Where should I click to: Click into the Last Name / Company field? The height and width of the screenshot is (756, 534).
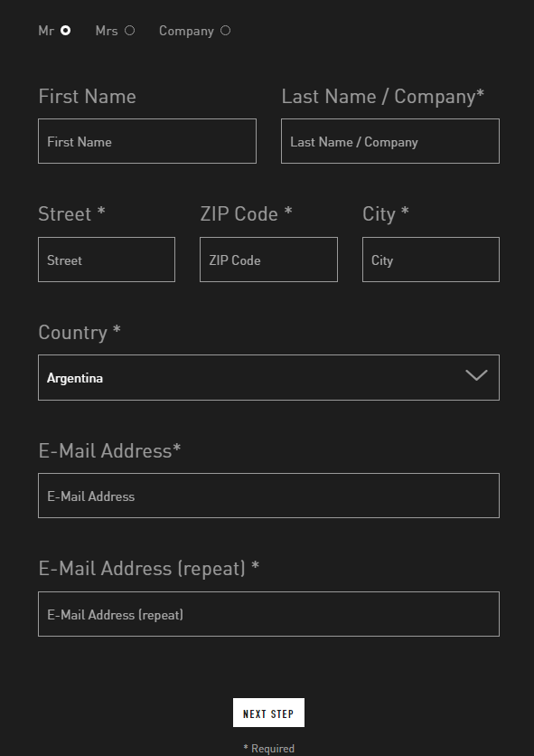pyautogui.click(x=390, y=141)
